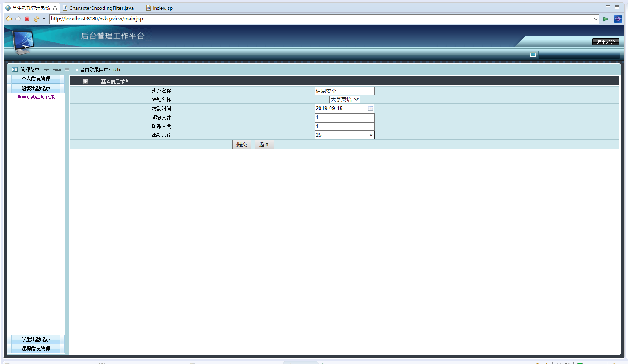Image resolution: width=628 pixels, height=364 pixels.
Task: Click the arrow icon beside 基本信息录入
Action: [x=86, y=81]
